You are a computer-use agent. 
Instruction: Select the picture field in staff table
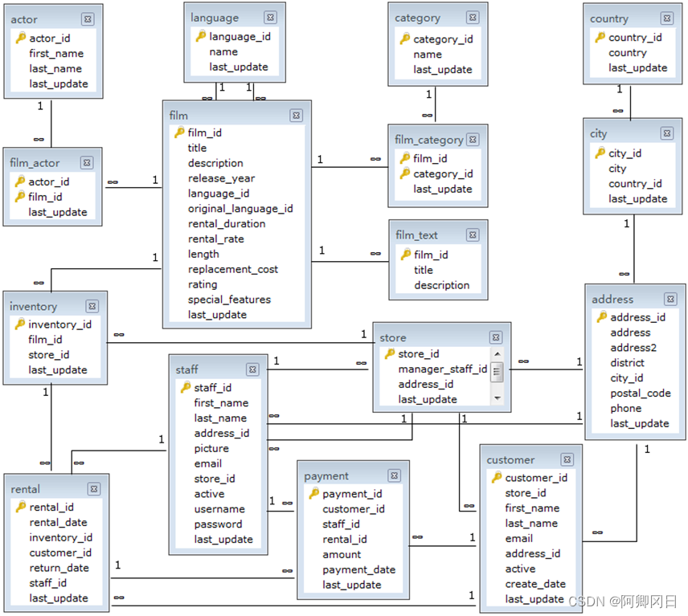(211, 449)
